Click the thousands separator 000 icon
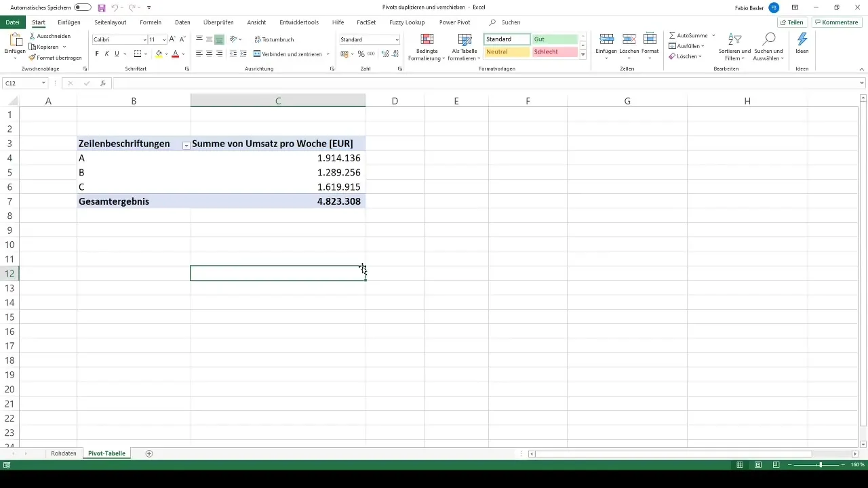This screenshot has width=868, height=488. [371, 54]
